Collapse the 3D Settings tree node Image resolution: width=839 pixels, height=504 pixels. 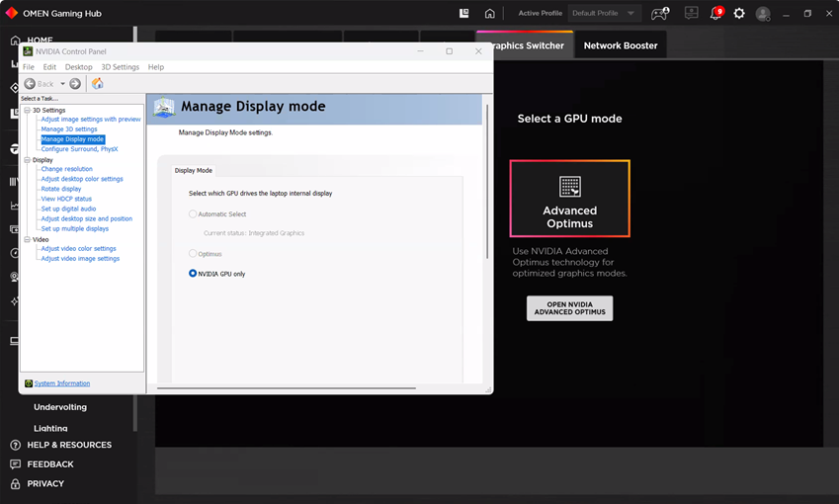coord(28,111)
